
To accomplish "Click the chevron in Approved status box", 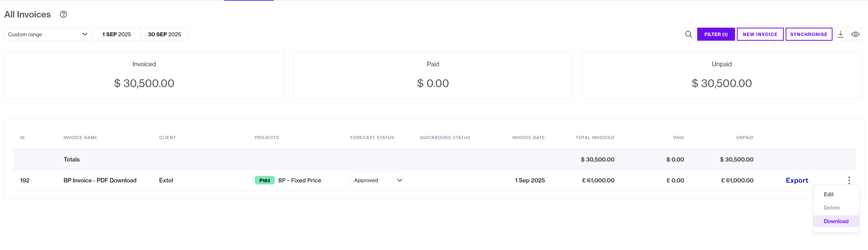I will click(399, 181).
